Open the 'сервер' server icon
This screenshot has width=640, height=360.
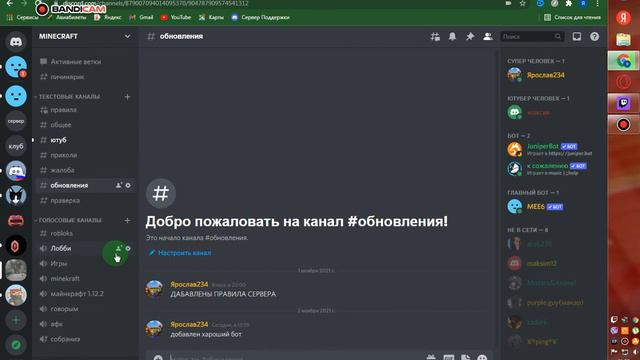point(16,121)
